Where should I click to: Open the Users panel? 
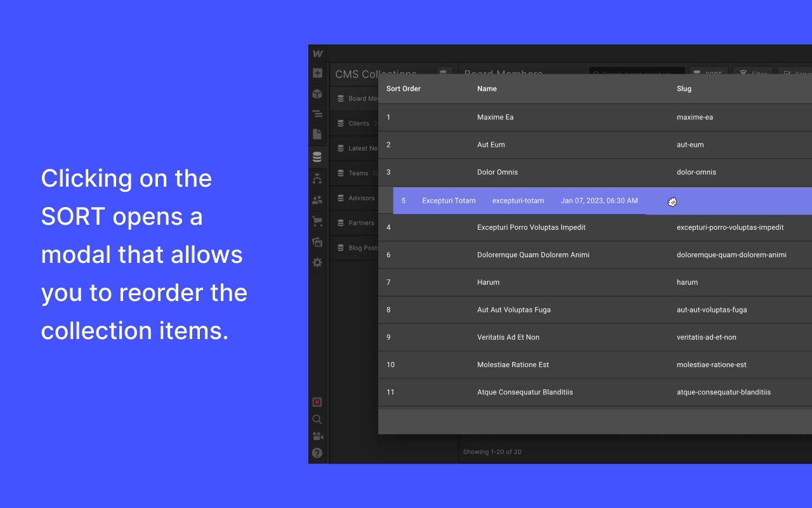click(317, 200)
